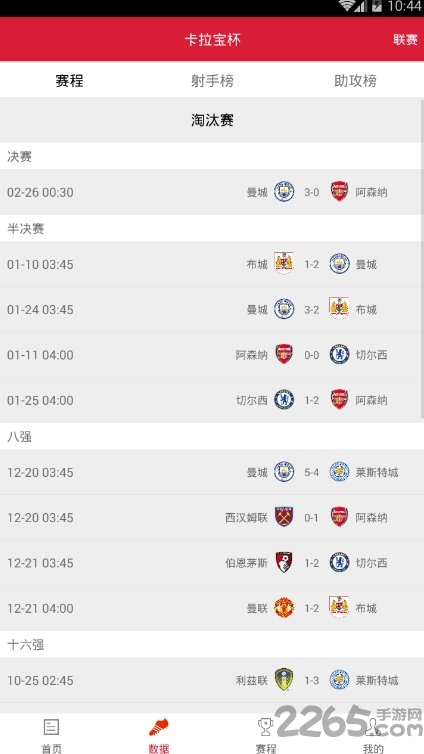Image resolution: width=424 pixels, height=754 pixels.
Task: Open the 淘汰赛 stage header
Action: pyautogui.click(x=212, y=120)
